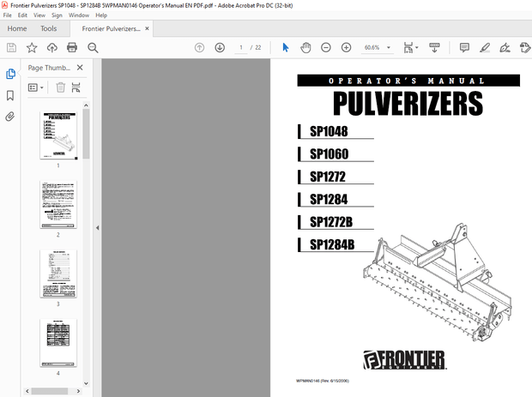Go to previous page arrow
This screenshot has height=397, width=532.
coord(199,48)
